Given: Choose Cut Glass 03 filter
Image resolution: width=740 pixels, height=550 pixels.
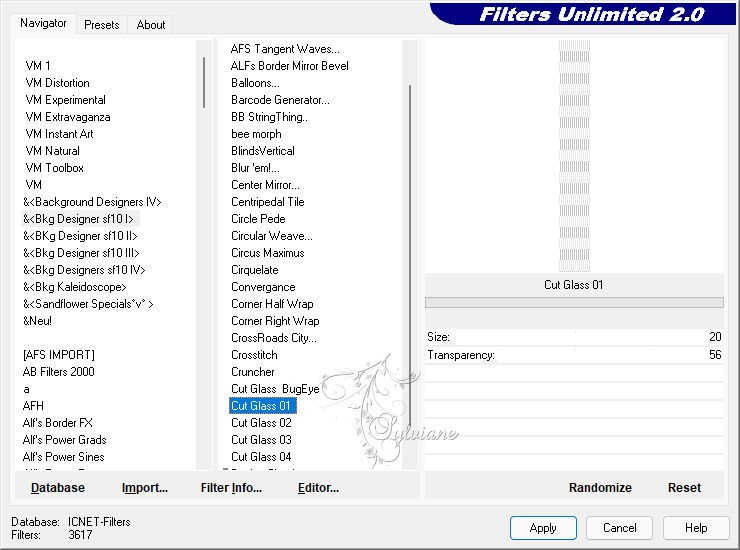Looking at the screenshot, I should point(261,440).
